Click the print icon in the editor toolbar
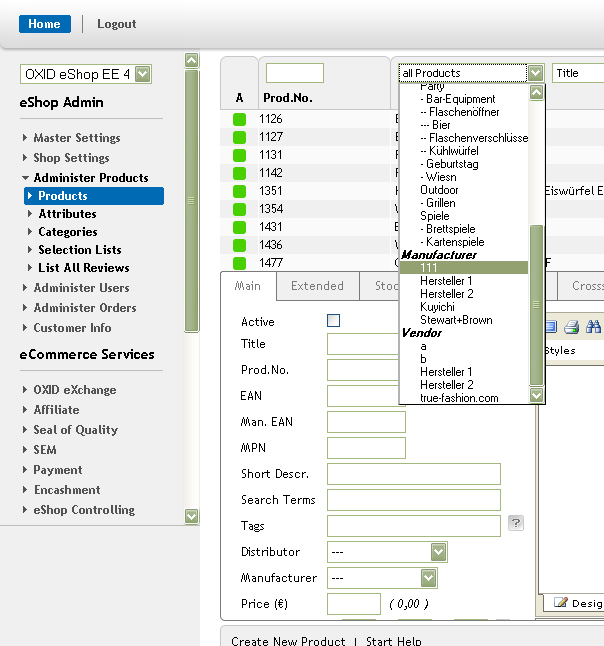 pos(572,327)
